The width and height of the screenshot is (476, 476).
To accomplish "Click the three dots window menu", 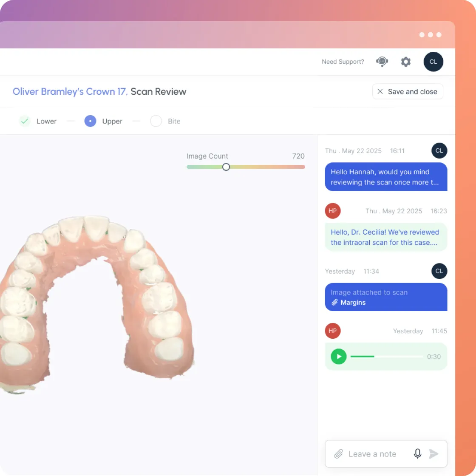I will 430,34.
